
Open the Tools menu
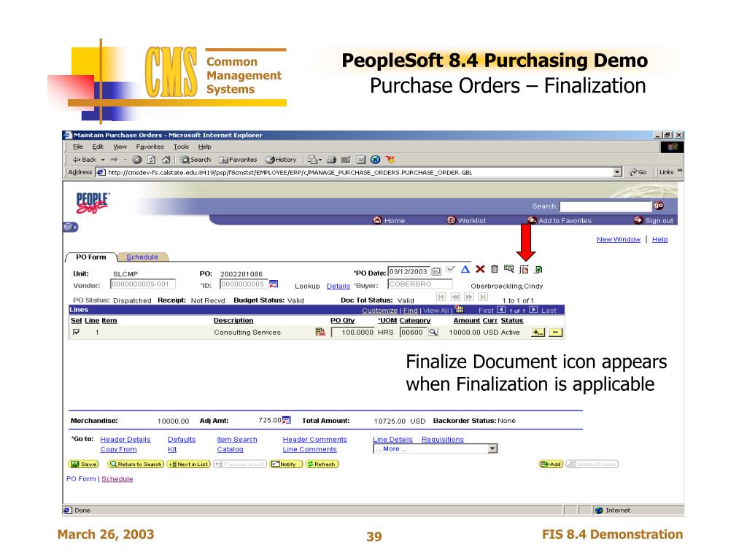tap(181, 147)
